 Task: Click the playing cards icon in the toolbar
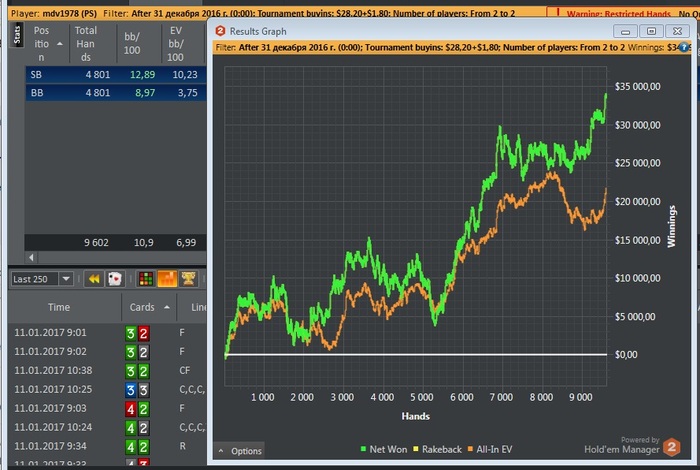pyautogui.click(x=115, y=279)
